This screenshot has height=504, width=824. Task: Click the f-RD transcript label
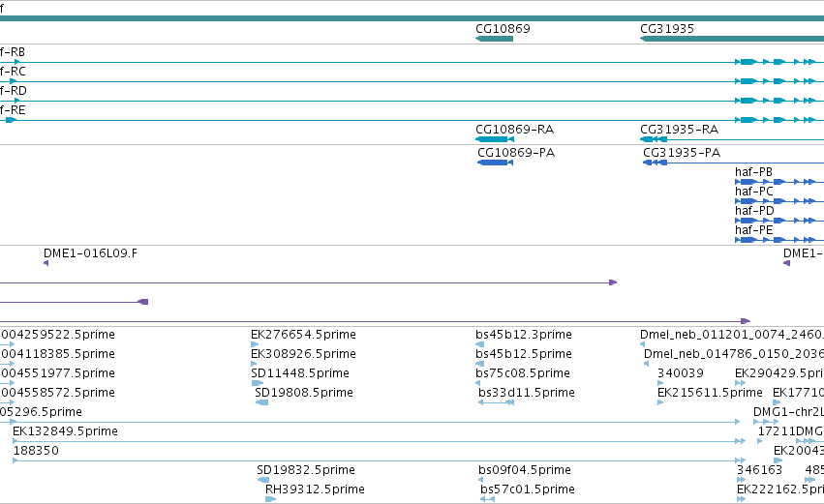[x=14, y=91]
